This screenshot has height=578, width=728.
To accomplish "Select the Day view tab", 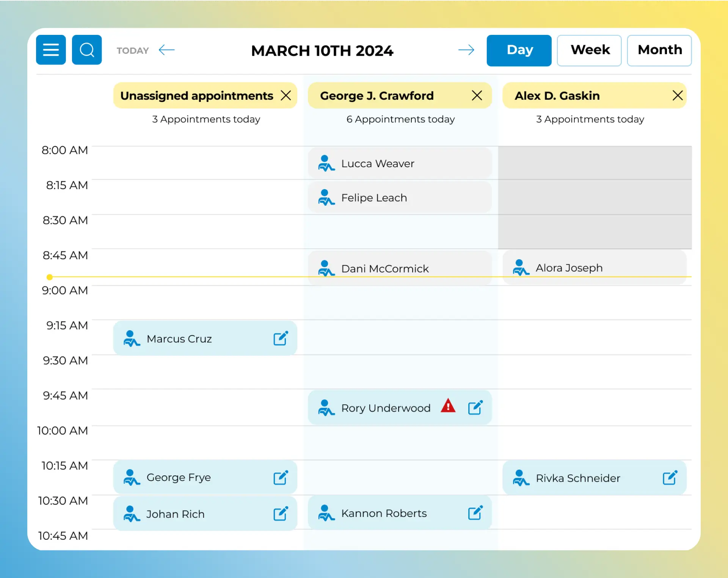I will 519,50.
